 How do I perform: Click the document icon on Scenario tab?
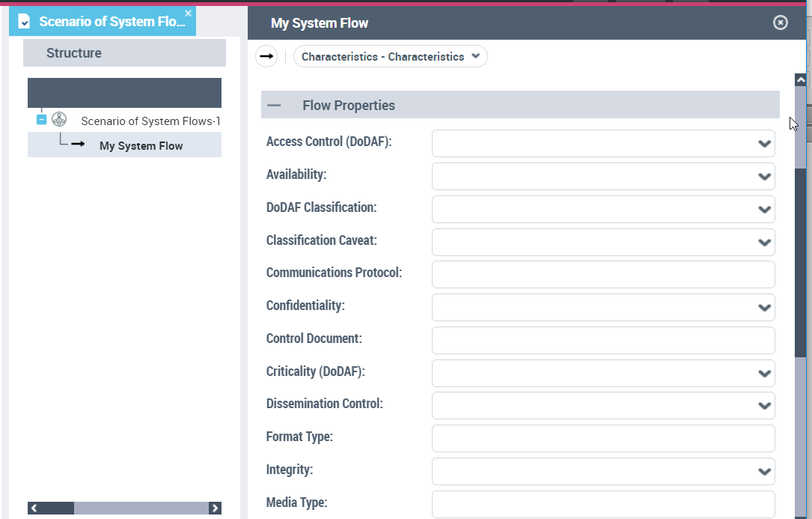[x=24, y=22]
